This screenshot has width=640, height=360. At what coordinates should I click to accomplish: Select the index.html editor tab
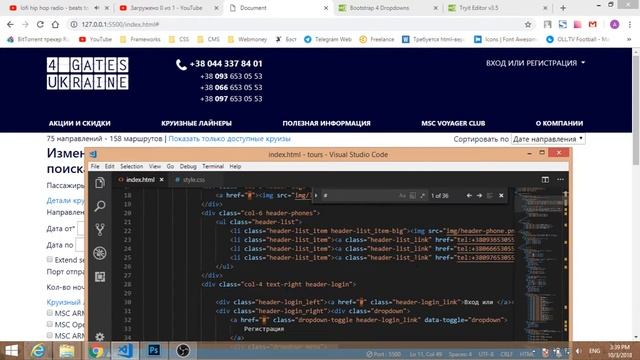coord(140,180)
